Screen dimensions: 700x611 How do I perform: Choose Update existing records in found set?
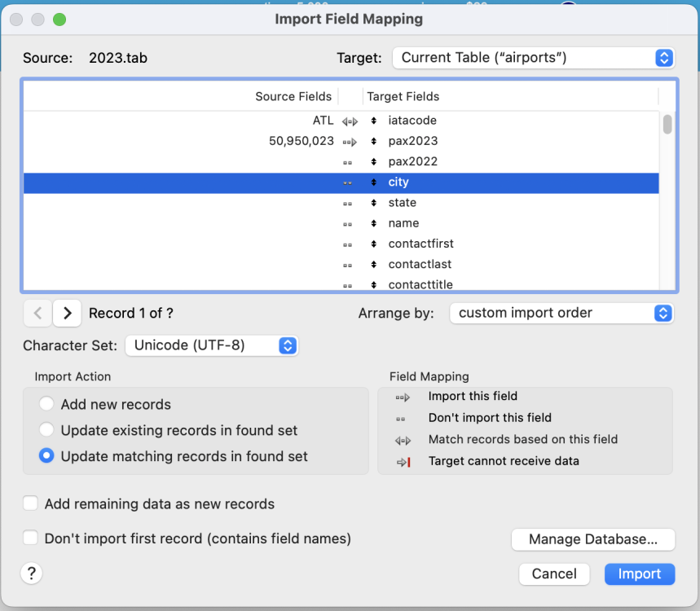click(47, 430)
